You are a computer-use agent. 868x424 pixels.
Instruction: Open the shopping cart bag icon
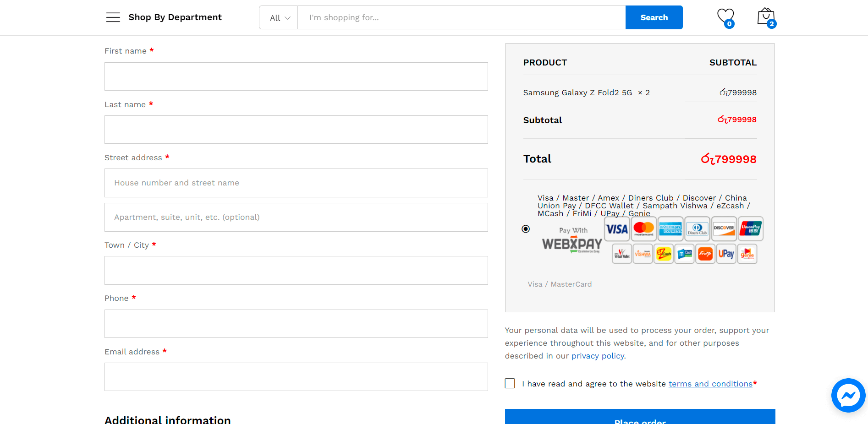pyautogui.click(x=765, y=17)
